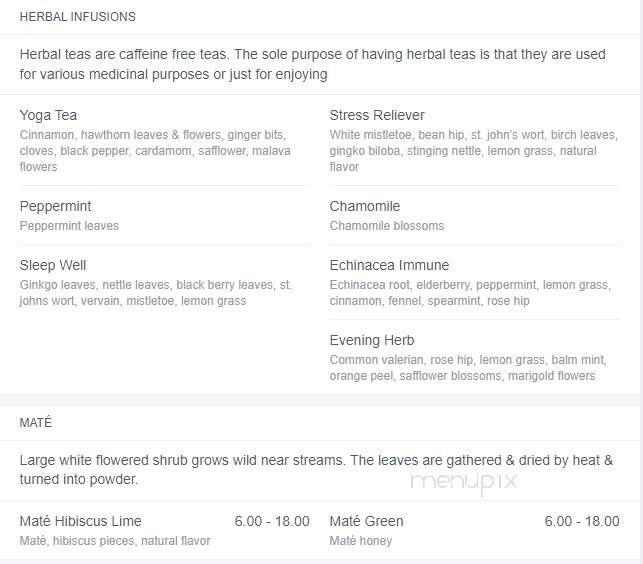Screen dimensions: 643x564
Task: Select the Maté Hibiscus Lime item
Action: click(x=80, y=521)
